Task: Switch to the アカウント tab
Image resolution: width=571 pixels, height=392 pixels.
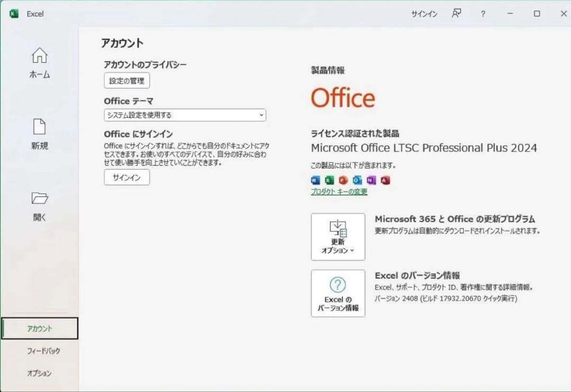Action: click(x=39, y=328)
